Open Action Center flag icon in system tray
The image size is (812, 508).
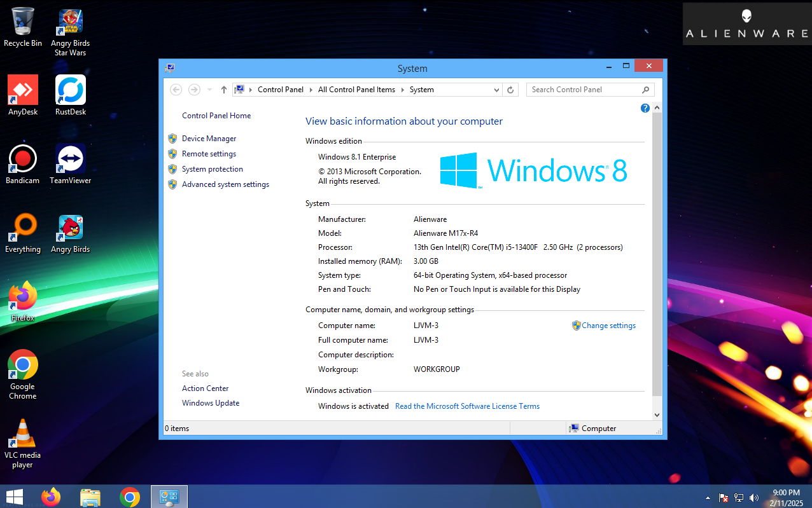(723, 498)
